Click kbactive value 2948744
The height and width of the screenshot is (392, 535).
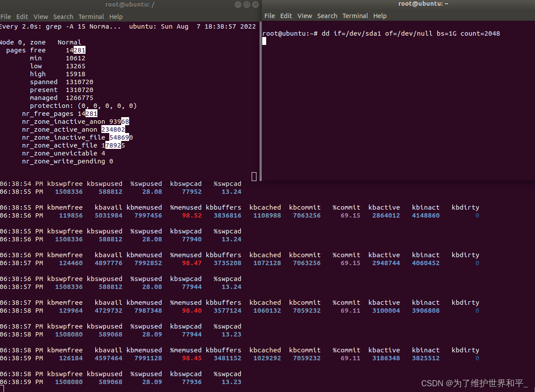(386, 263)
